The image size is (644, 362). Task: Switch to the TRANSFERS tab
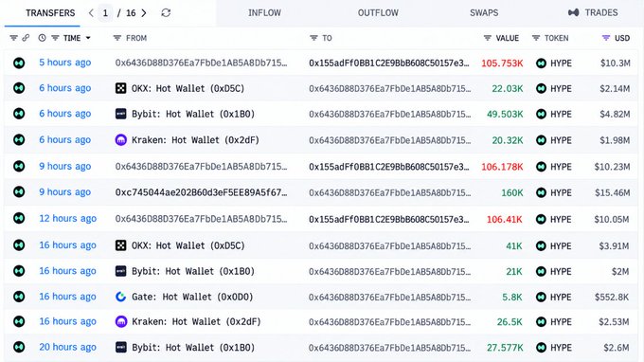pyautogui.click(x=50, y=12)
